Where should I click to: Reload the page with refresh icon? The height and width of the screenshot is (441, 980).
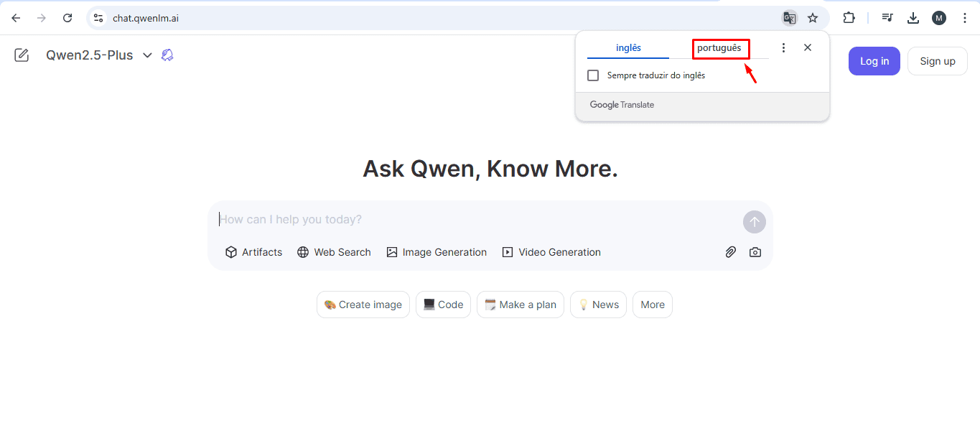click(x=67, y=18)
